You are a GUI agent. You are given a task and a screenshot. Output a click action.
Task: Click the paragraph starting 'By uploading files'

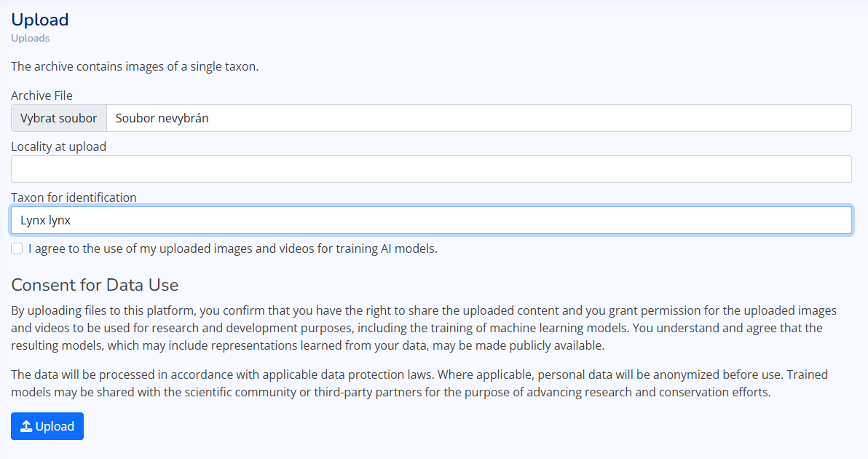tap(422, 328)
